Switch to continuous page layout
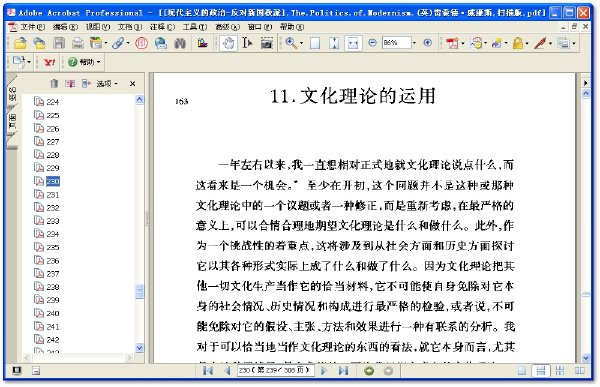This screenshot has height=387, width=600. coord(541,371)
